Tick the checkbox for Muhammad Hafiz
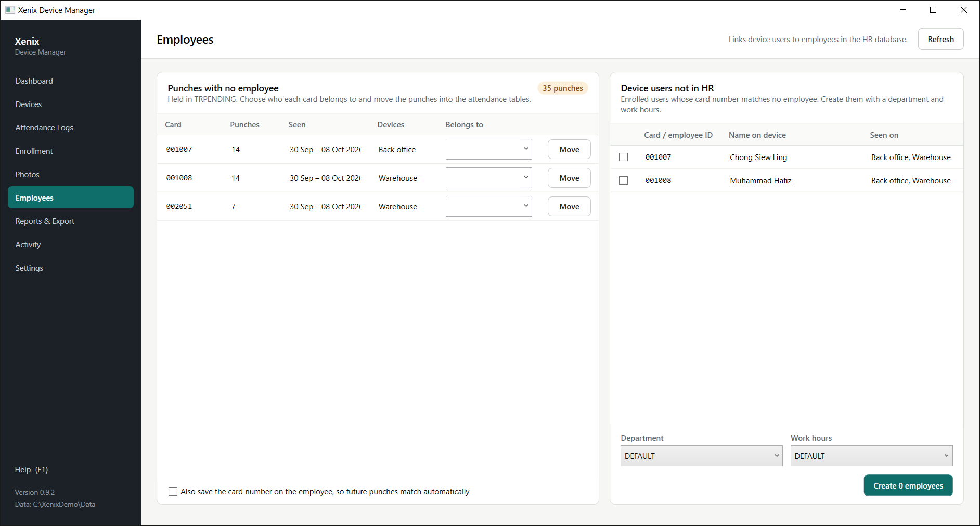This screenshot has height=526, width=980. tap(624, 180)
